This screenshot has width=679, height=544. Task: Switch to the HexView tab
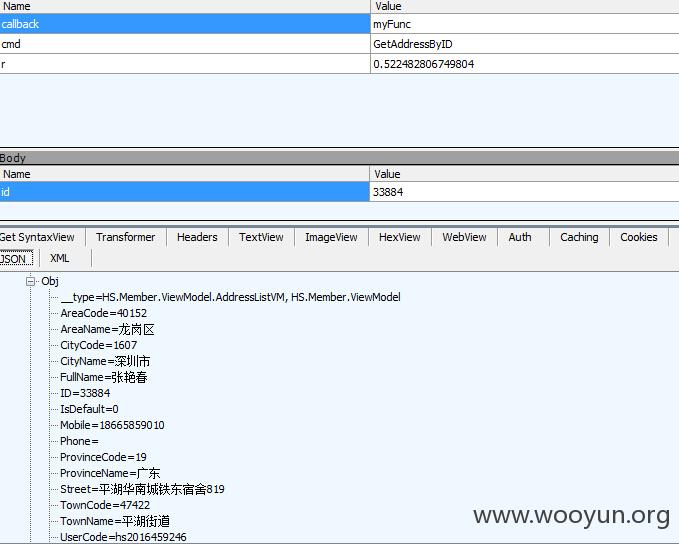[x=400, y=237]
